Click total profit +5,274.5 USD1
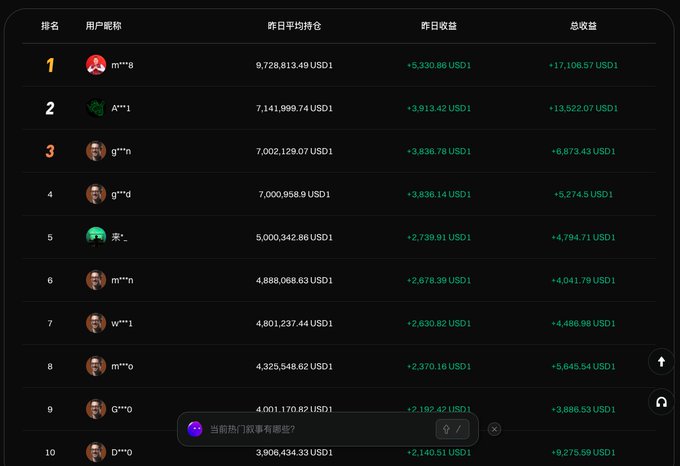Viewport: 680px width, 466px height. pyautogui.click(x=583, y=194)
